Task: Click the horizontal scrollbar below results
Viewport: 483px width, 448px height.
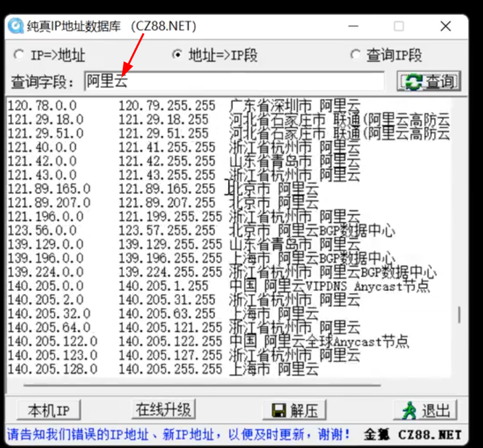Action: (x=202, y=385)
